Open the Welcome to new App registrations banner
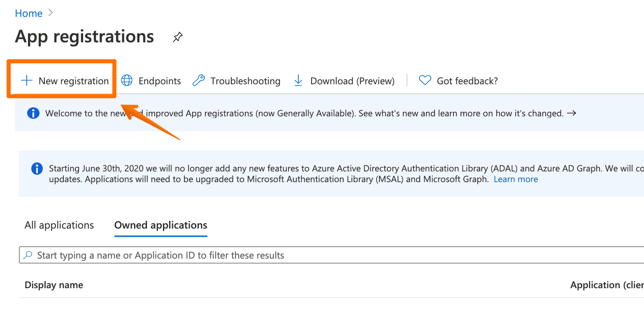This screenshot has height=310, width=644. coord(329,113)
